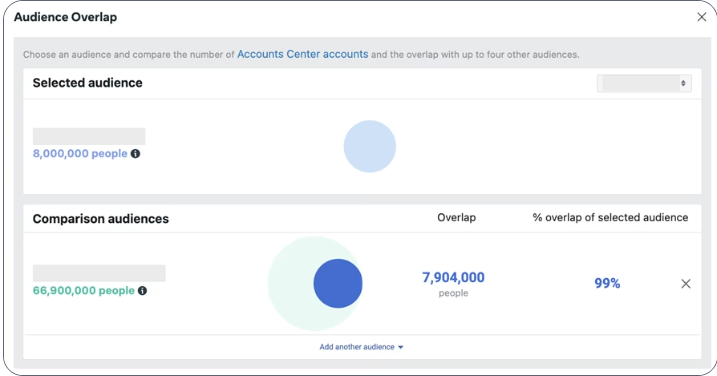Click info icon beside 66,900,000 people
717x376 pixels.
point(142,290)
